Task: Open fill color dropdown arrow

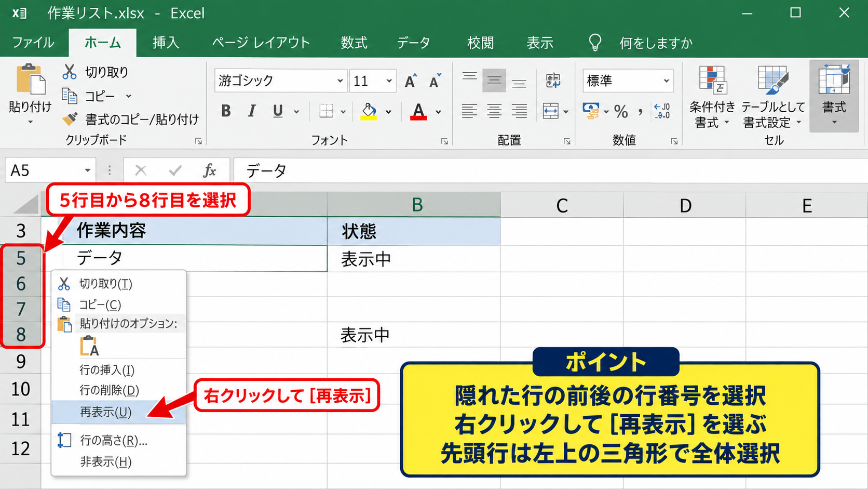Action: coord(388,112)
